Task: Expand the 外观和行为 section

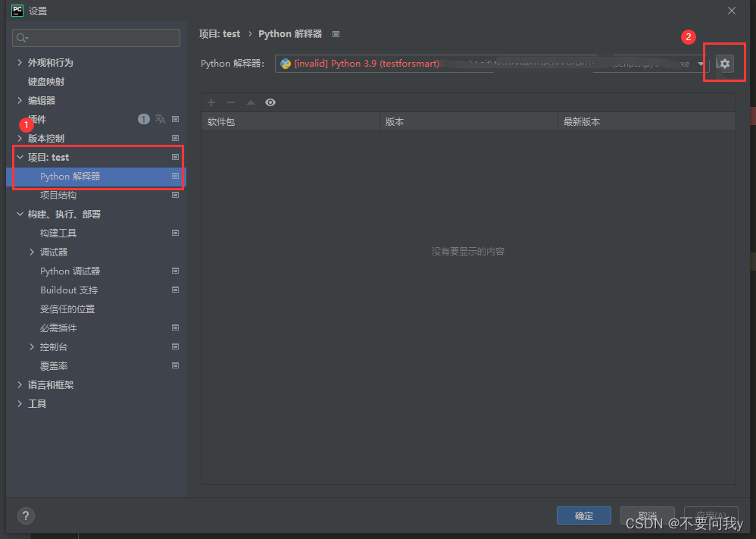Action: (20, 62)
